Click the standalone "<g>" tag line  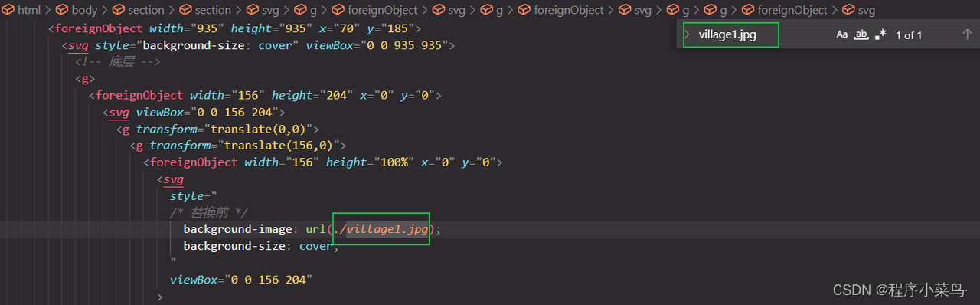(85, 79)
